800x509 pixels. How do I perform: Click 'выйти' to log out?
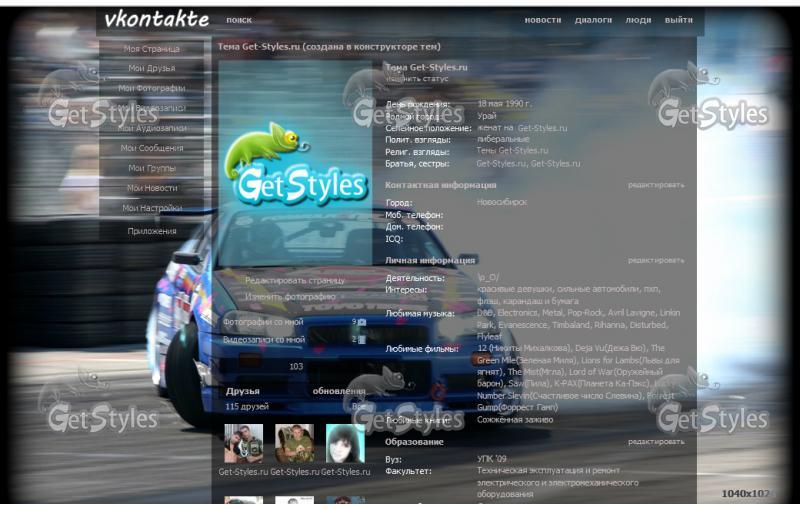click(x=678, y=20)
